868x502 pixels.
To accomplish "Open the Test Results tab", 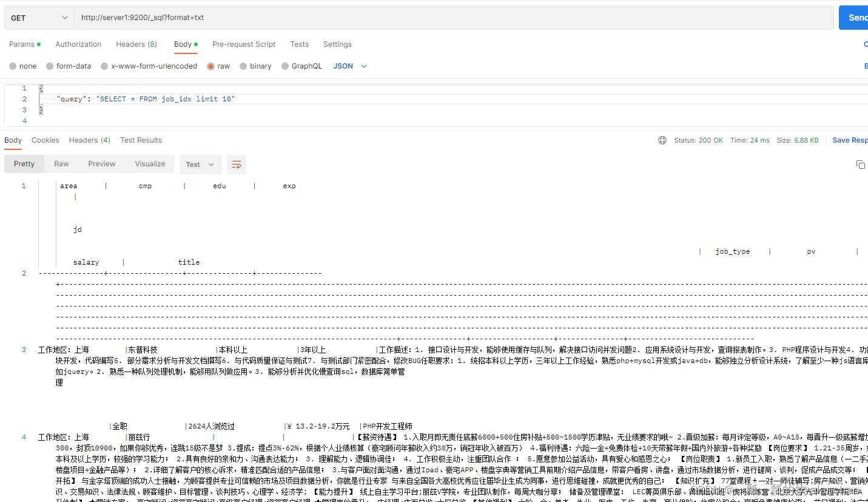I will (141, 140).
